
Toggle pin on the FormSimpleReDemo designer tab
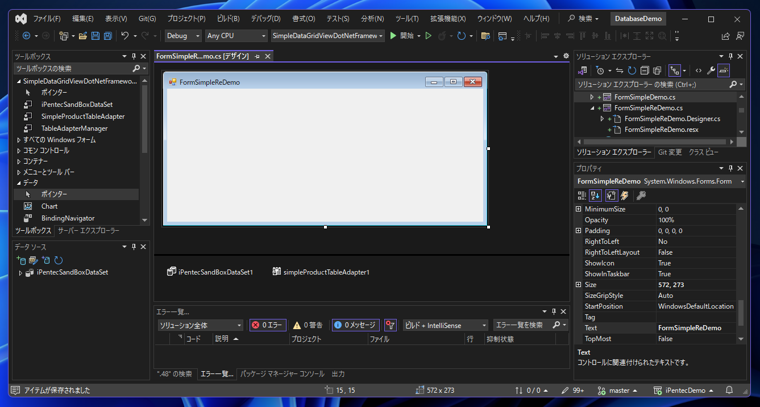tap(257, 56)
